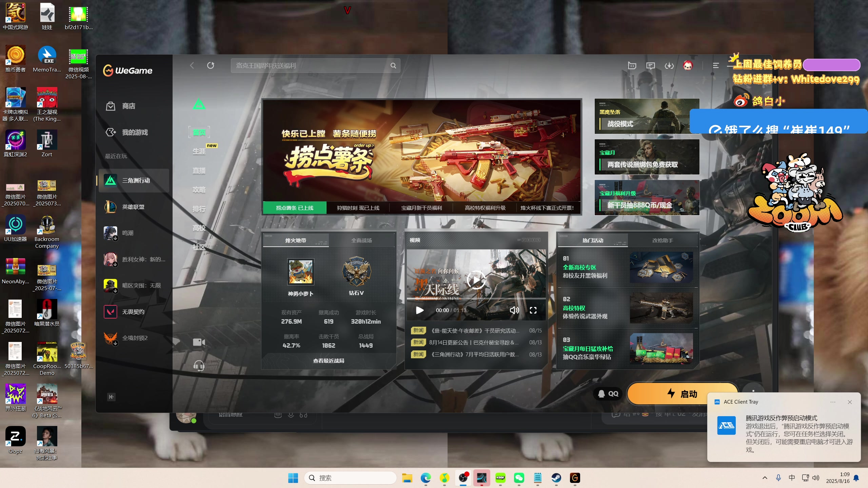Image resolution: width=868 pixels, height=488 pixels.
Task: Switch to the 生涯 tab
Action: (x=199, y=151)
